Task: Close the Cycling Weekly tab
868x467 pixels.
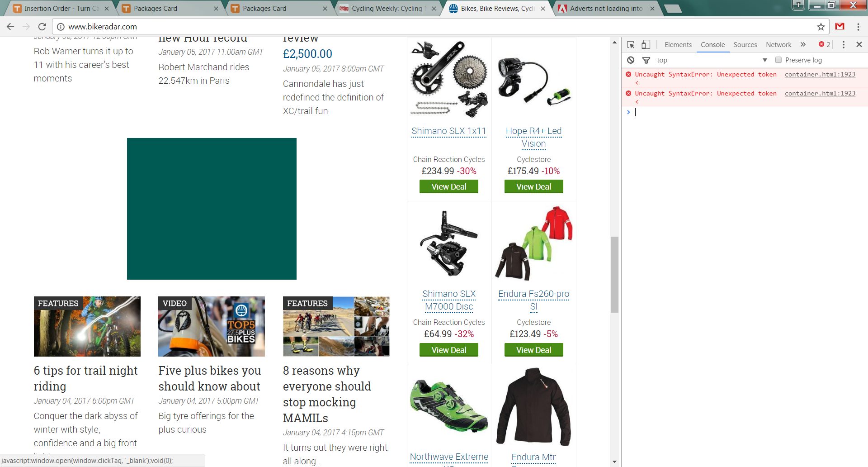Action: [x=434, y=8]
